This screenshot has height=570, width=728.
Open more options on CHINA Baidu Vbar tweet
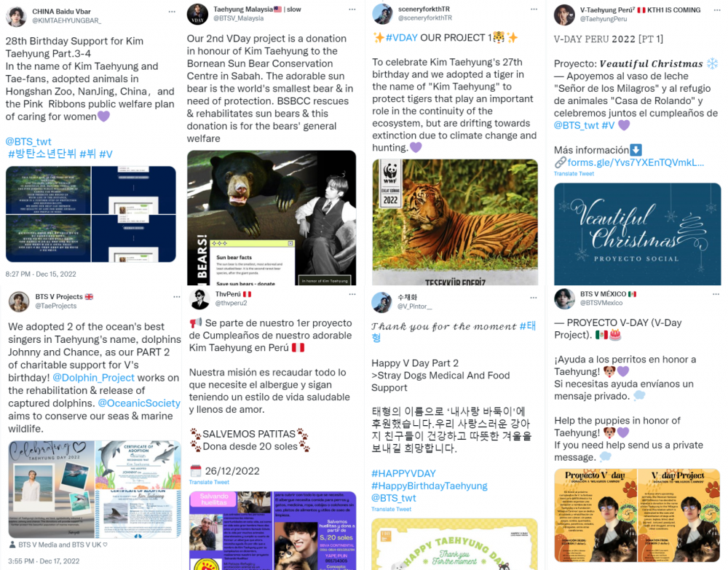(x=172, y=12)
